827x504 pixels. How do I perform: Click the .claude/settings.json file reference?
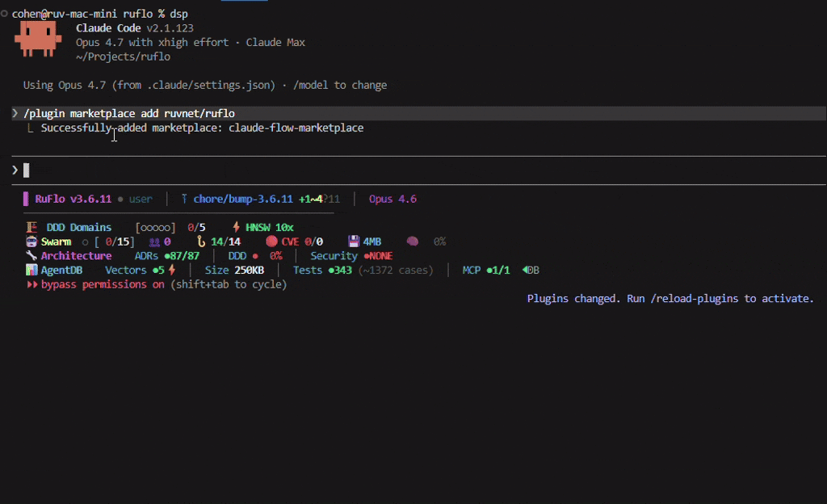[x=211, y=85]
